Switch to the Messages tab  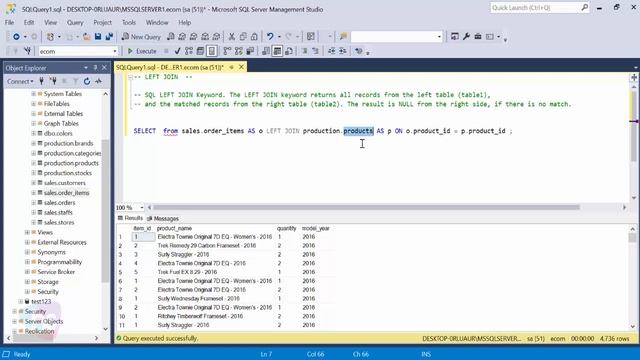[163, 219]
